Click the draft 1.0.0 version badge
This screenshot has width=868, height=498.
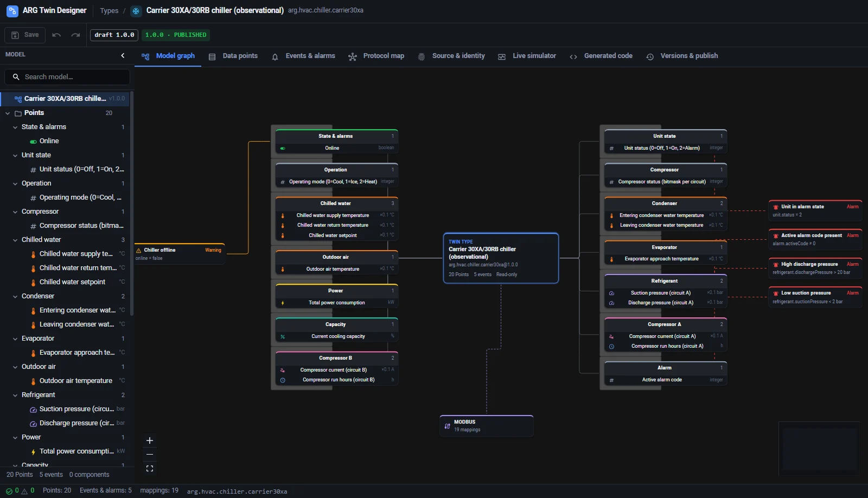[x=114, y=35]
